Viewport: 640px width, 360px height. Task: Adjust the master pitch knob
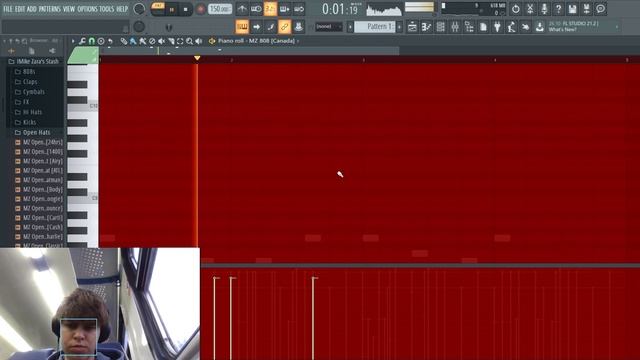pos(139,27)
